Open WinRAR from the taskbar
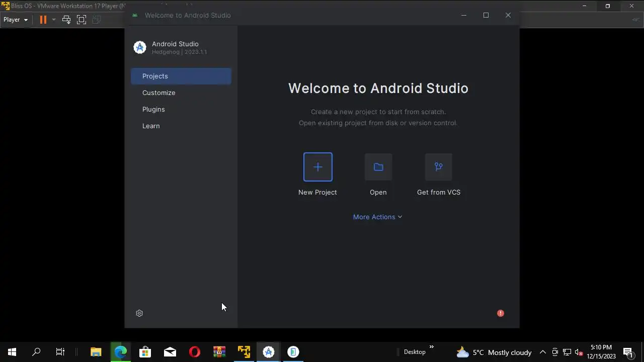The image size is (644, 362). click(x=219, y=352)
